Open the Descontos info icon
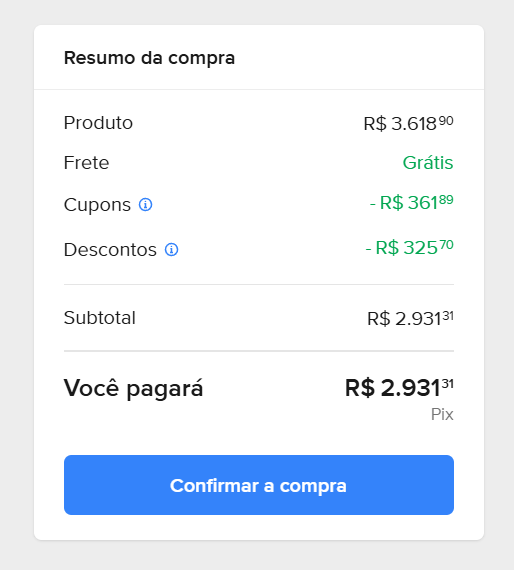This screenshot has height=570, width=514. pos(172,250)
